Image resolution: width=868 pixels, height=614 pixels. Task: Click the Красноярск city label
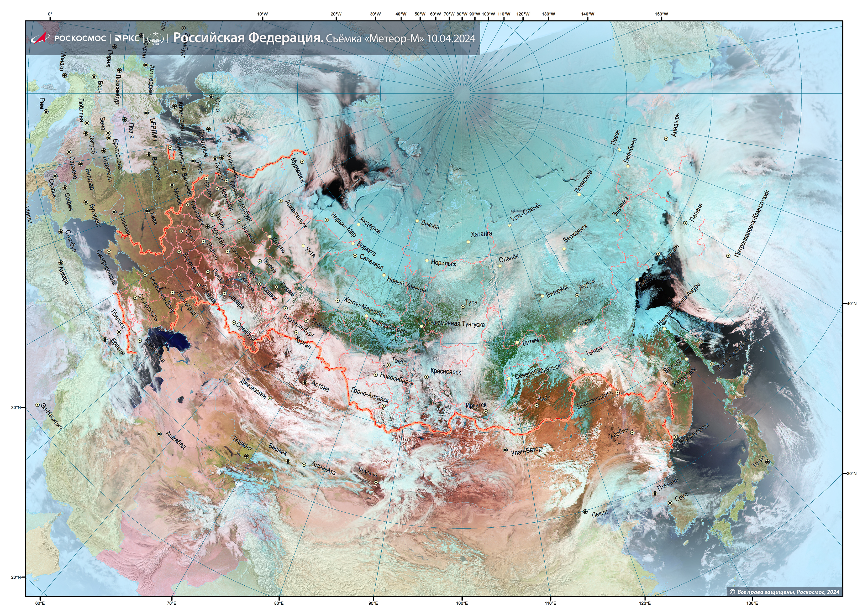point(446,371)
